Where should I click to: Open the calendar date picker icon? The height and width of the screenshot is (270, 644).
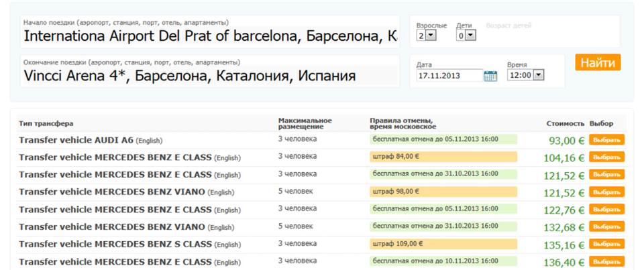pos(490,76)
